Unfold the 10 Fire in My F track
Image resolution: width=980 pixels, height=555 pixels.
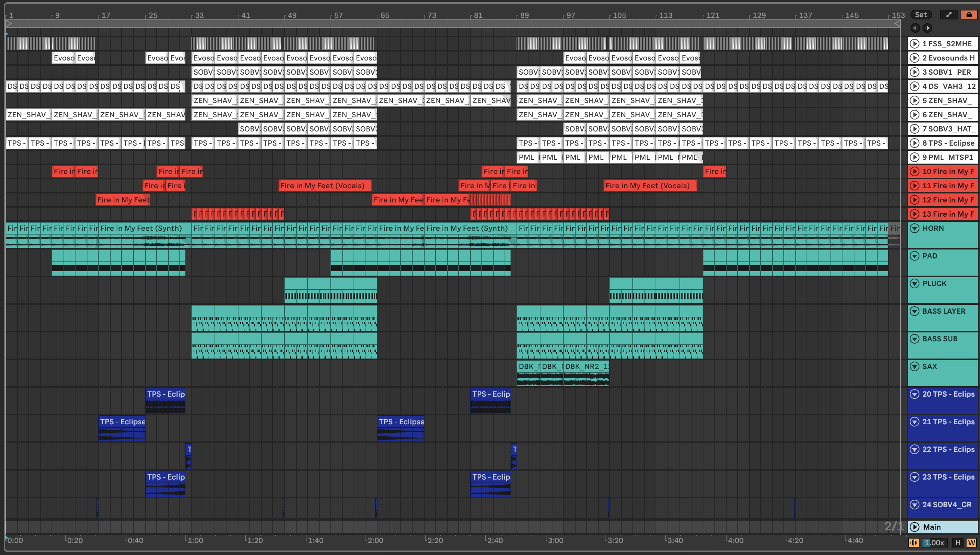[914, 171]
